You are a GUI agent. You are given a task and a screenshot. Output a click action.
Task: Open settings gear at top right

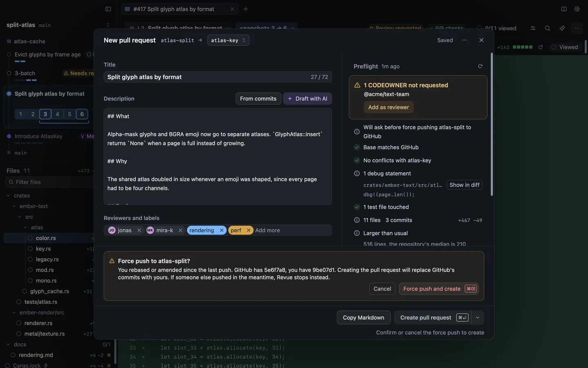(577, 9)
